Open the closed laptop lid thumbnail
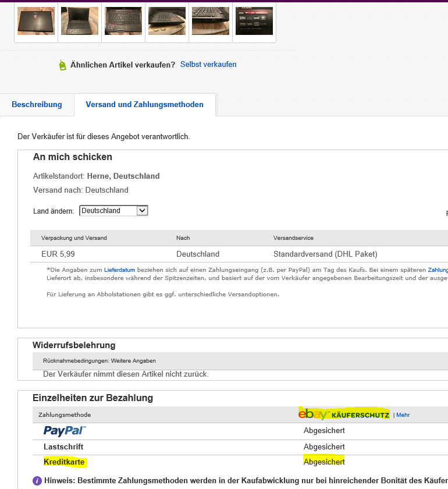This screenshot has width=448, height=489. pyautogui.click(x=36, y=21)
